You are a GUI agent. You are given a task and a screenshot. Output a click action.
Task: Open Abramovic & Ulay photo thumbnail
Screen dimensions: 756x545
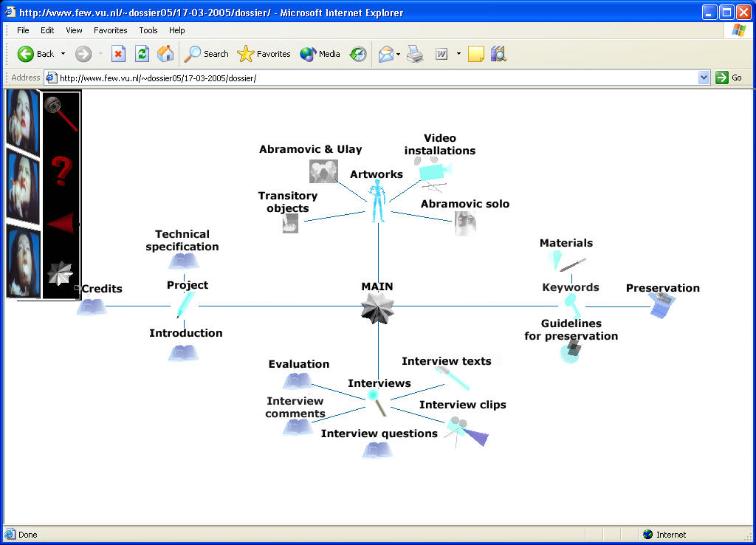323,171
